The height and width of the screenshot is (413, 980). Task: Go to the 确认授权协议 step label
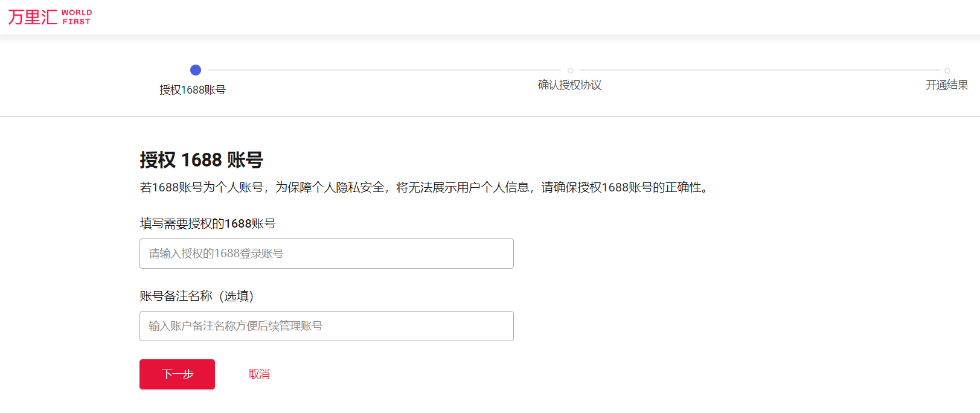pyautogui.click(x=569, y=85)
